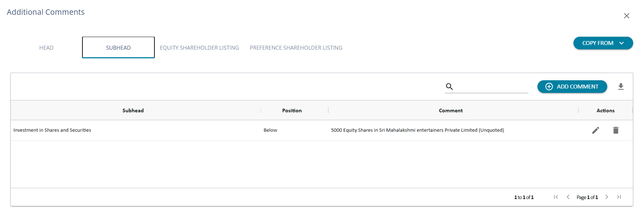Select the Investment in Shares and Securities row

(x=52, y=130)
